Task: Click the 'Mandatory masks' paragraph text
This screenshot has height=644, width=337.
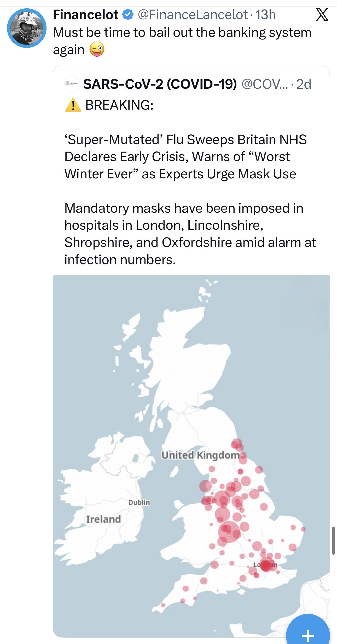Action: pyautogui.click(x=190, y=234)
